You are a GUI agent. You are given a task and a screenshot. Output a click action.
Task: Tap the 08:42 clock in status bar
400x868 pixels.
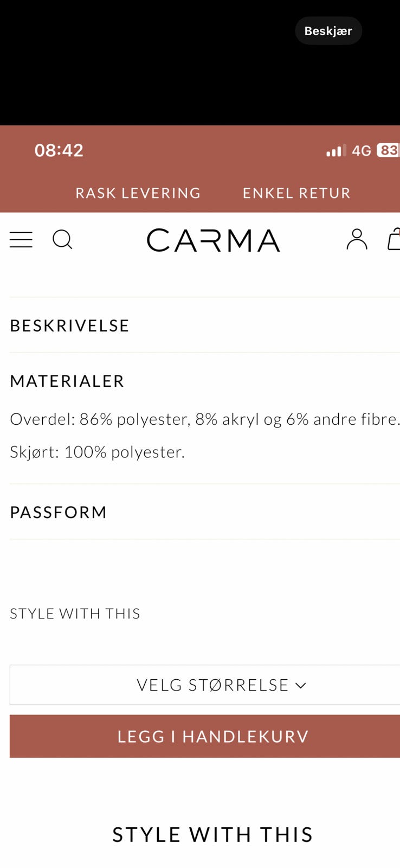coord(59,150)
